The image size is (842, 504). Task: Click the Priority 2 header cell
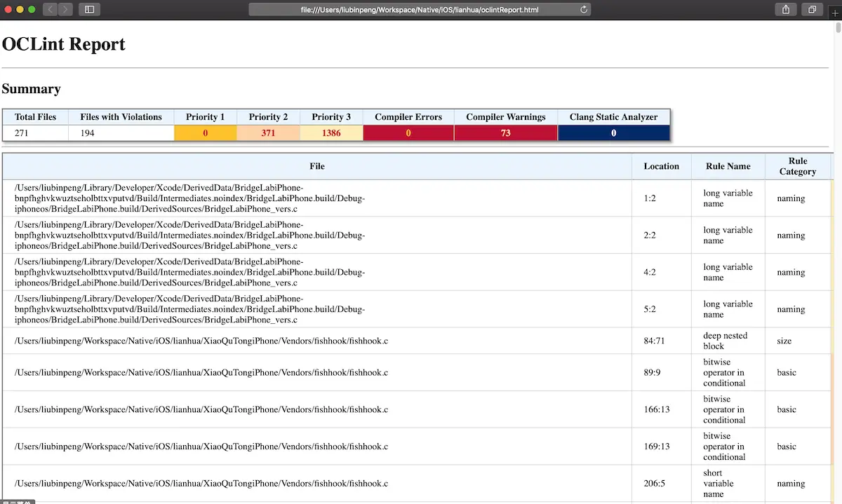(x=269, y=117)
